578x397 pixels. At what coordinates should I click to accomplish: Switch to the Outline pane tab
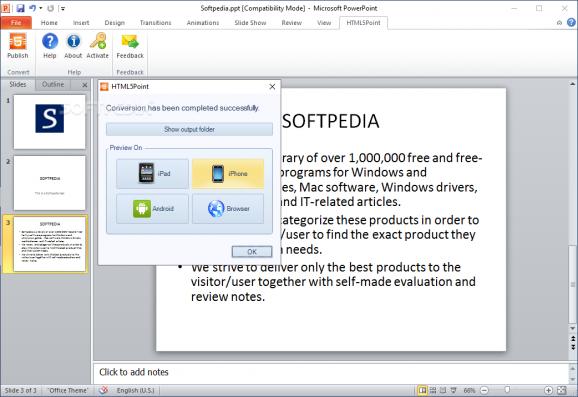[53, 84]
